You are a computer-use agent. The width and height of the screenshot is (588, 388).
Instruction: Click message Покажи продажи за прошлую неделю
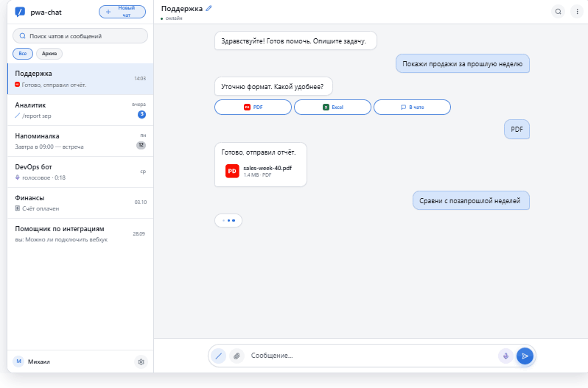point(463,63)
